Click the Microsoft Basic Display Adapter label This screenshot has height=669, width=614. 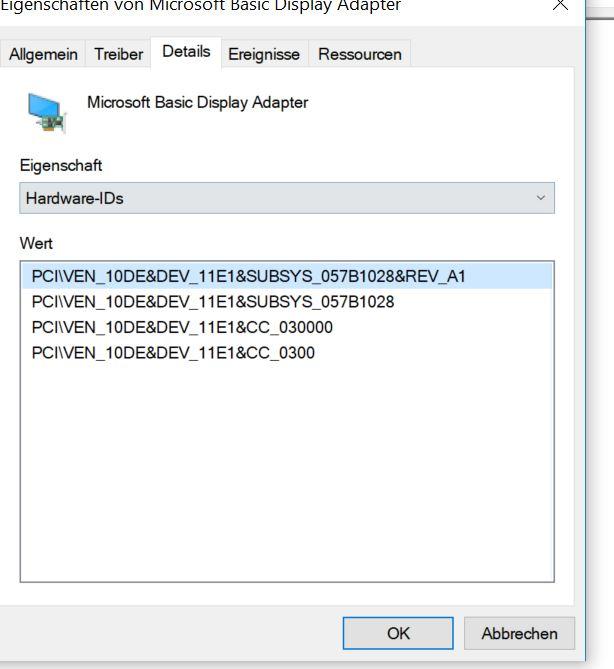tap(198, 103)
